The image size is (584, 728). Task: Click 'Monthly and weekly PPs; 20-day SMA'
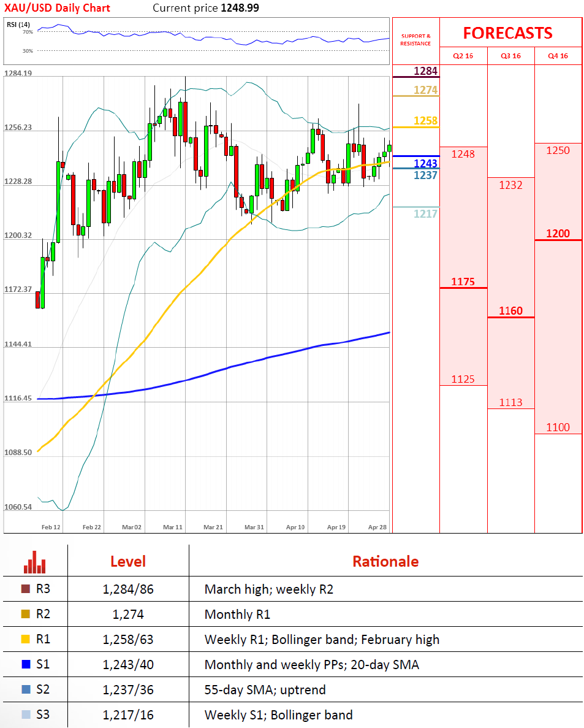coord(312,664)
